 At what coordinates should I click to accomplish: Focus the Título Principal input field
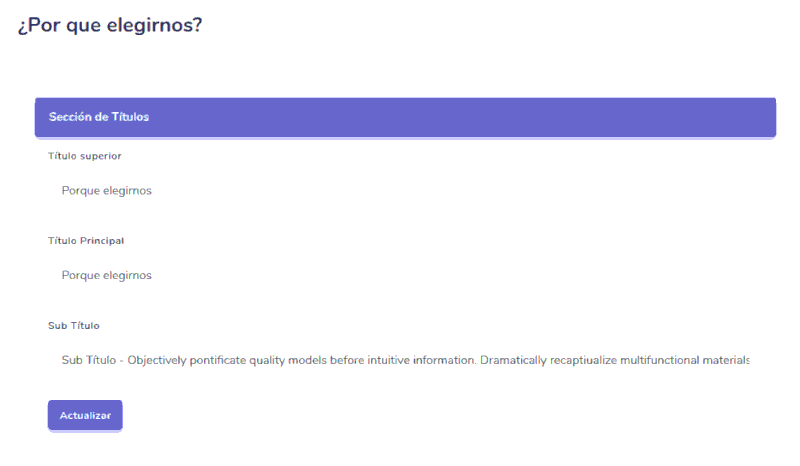click(400, 275)
